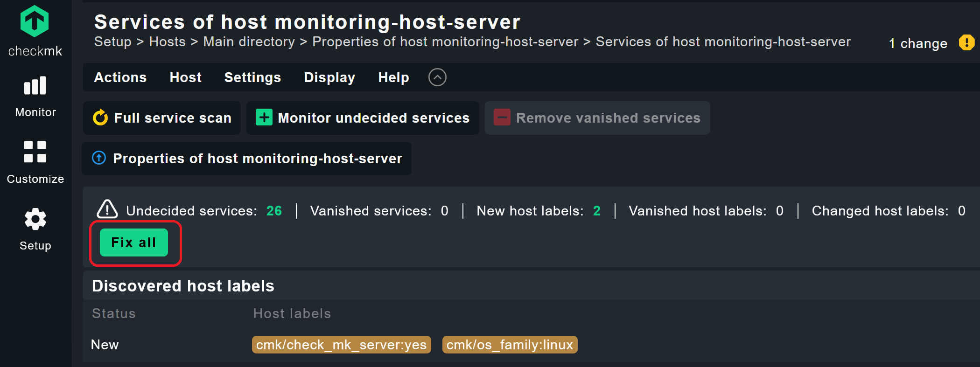Click the Services of host monitoring-host-server breadcrumb
Screen dimensions: 980x367
[x=723, y=42]
